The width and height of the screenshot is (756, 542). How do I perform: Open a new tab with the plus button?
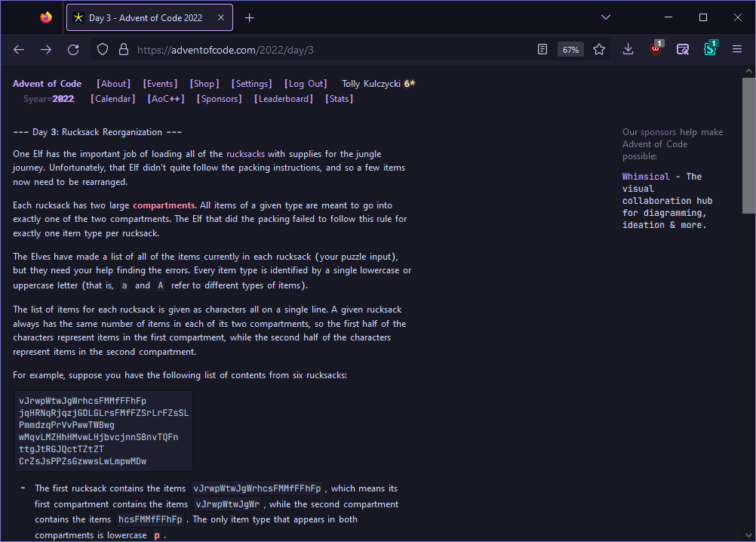click(x=249, y=17)
